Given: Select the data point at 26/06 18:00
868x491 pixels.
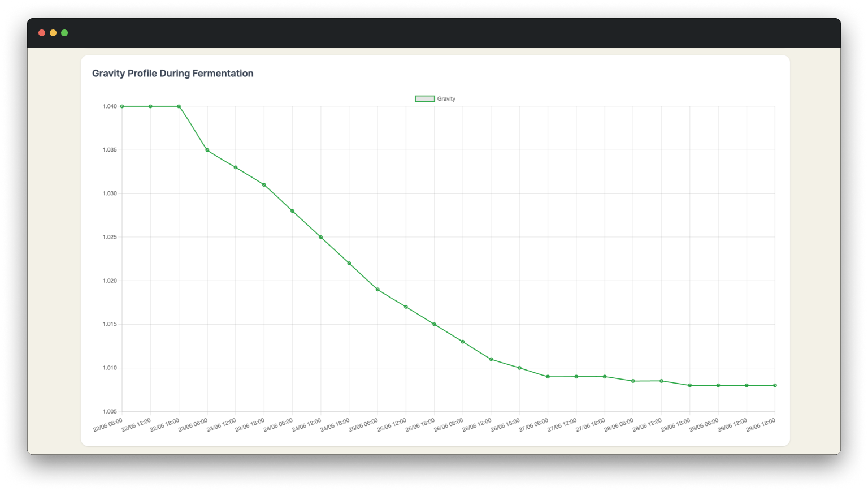Looking at the screenshot, I should coord(519,368).
